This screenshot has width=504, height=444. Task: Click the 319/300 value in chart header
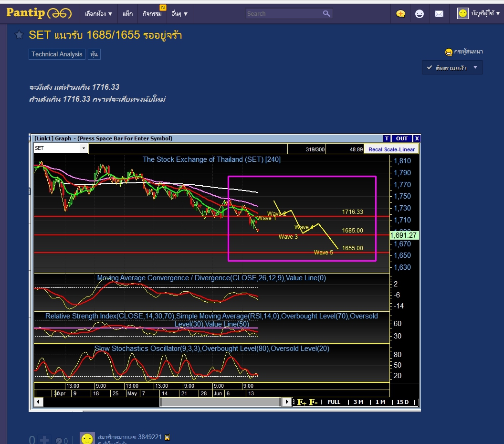pyautogui.click(x=315, y=149)
